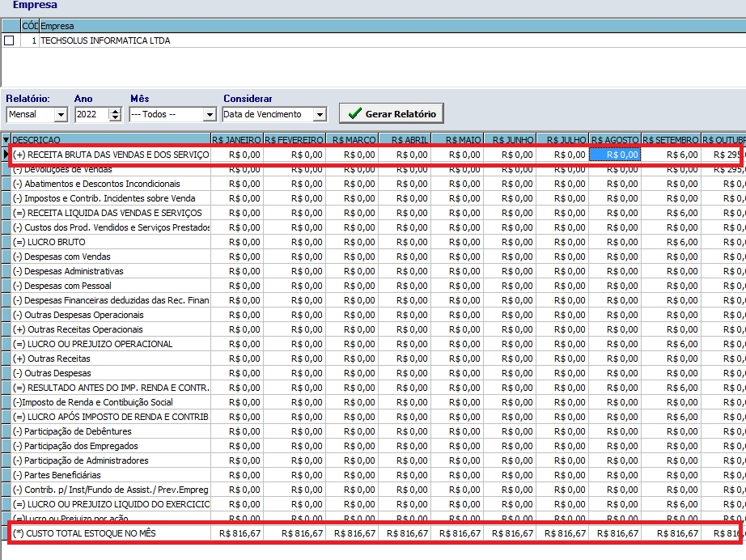Click the R$ 6,00 SETEMBRO cell of Receita Bruta
The image size is (746, 560).
(672, 155)
